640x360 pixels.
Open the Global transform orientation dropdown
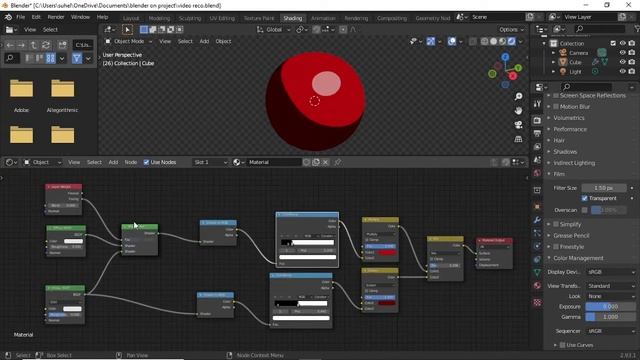(x=273, y=29)
